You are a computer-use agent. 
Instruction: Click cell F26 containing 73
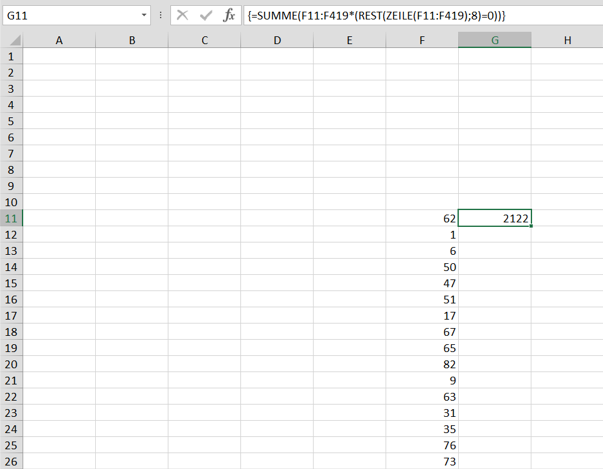point(422,461)
